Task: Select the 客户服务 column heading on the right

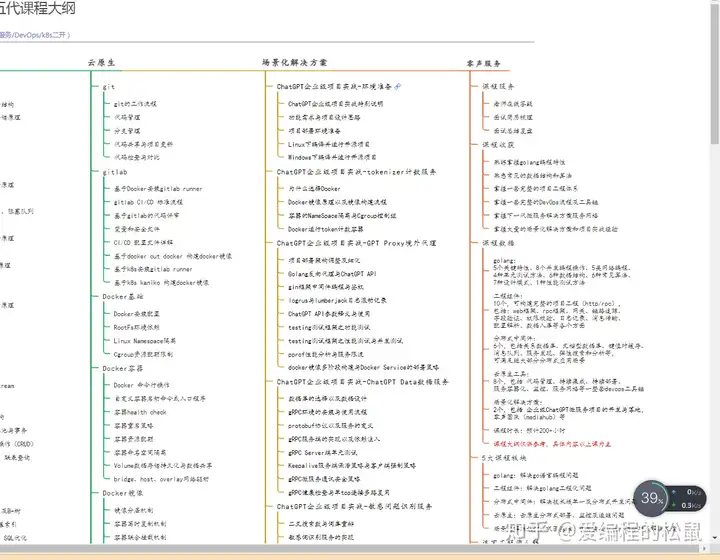Action: point(484,63)
